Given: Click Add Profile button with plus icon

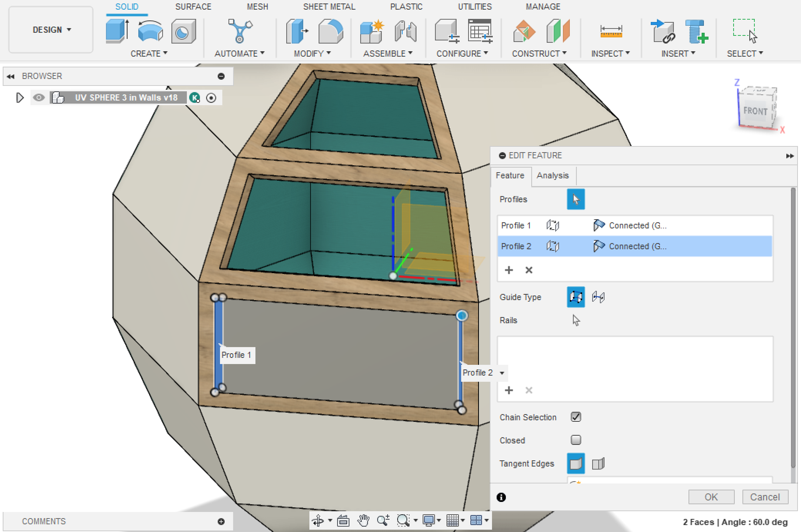Looking at the screenshot, I should (x=509, y=270).
